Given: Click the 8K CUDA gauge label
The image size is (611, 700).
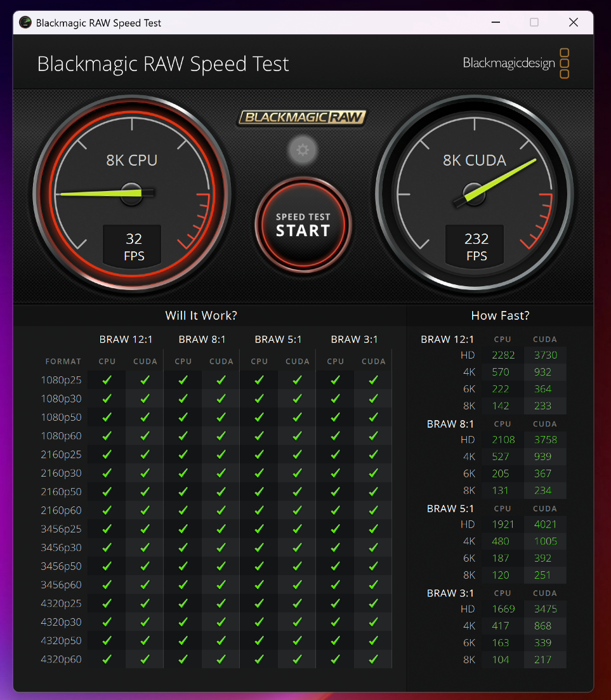Looking at the screenshot, I should tap(475, 161).
